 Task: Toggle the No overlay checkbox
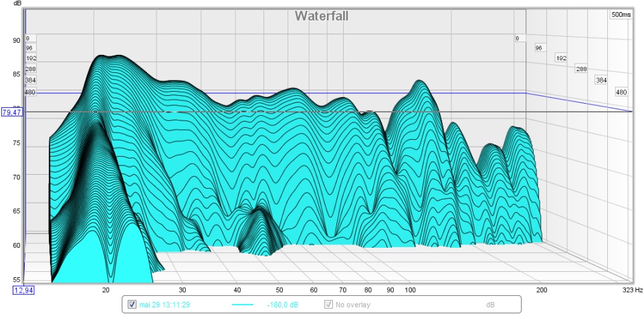click(x=328, y=305)
